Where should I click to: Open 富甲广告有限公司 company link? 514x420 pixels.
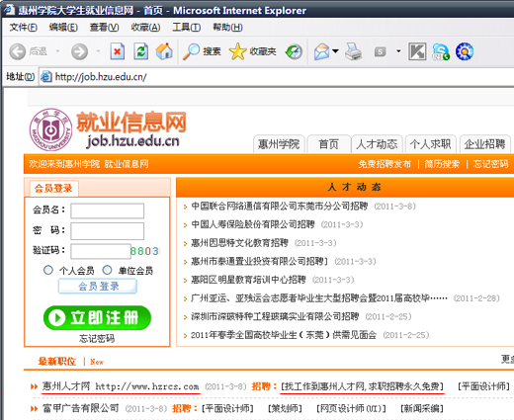(x=80, y=408)
